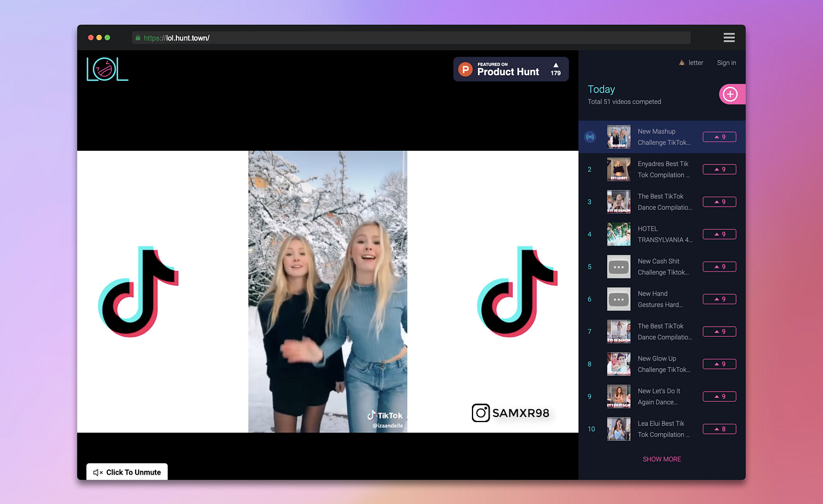This screenshot has width=823, height=504.
Task: Click placeholder thumbnail for New Hand Gestures
Action: pyautogui.click(x=619, y=299)
